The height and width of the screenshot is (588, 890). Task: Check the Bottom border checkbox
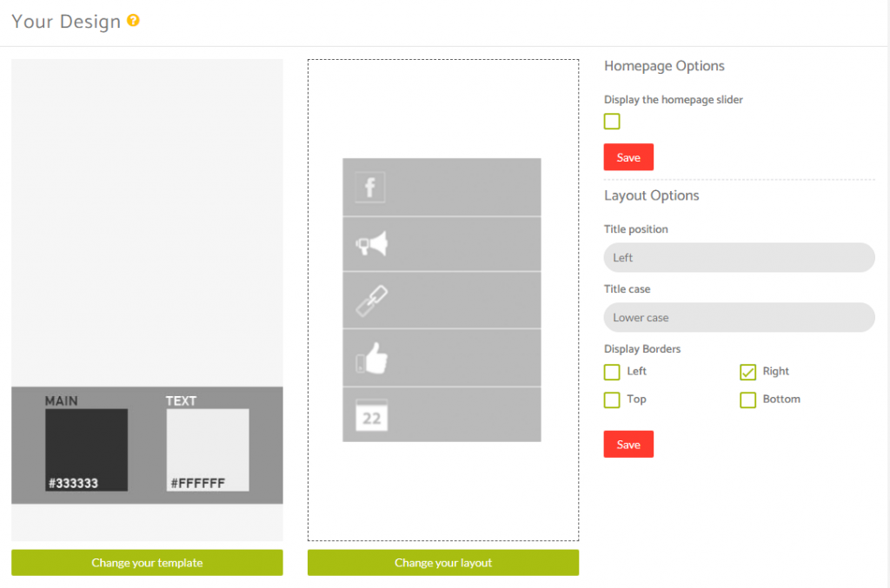748,400
